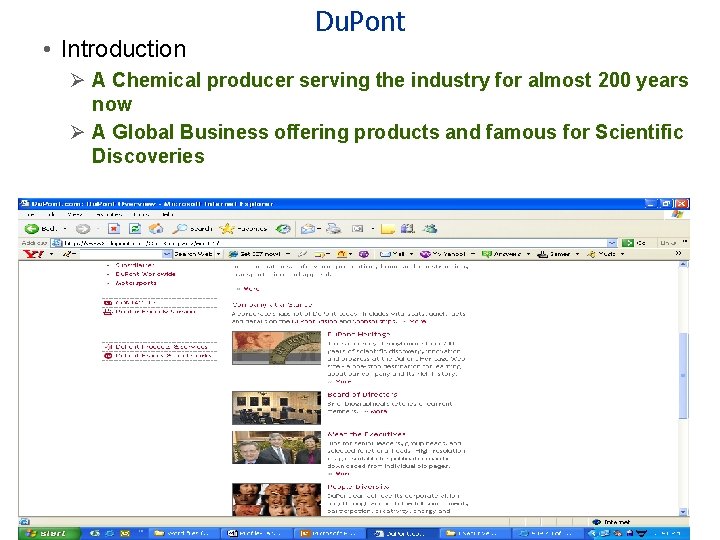Expand Yahoo toolbar overflow chevron
720x540 pixels.
coord(678,253)
